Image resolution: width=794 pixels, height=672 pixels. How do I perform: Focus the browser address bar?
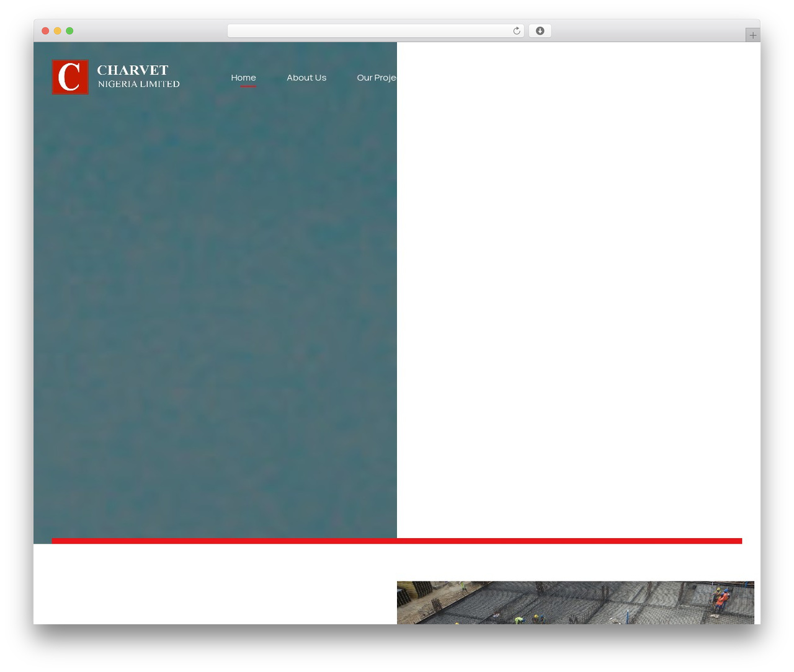tap(376, 31)
